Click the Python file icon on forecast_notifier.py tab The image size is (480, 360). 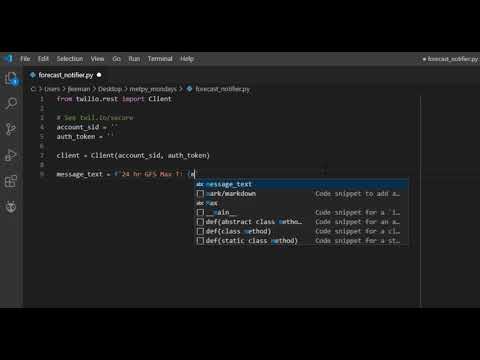point(33,75)
